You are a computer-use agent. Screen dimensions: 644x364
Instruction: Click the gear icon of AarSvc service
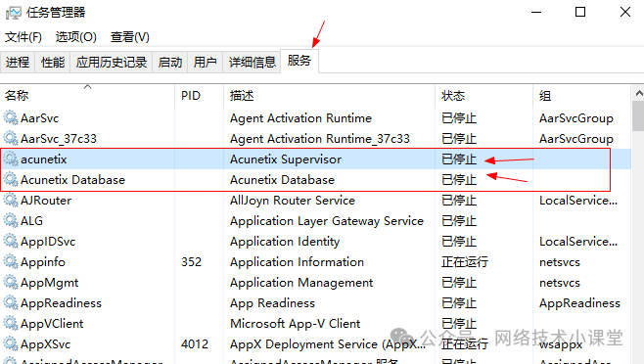11,118
